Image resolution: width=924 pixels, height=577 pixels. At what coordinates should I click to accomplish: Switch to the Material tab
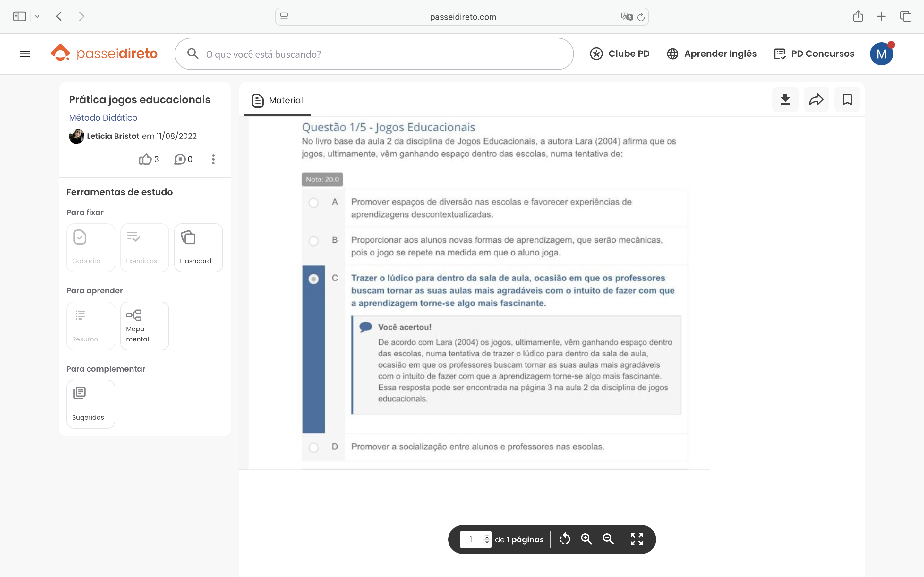pyautogui.click(x=278, y=100)
